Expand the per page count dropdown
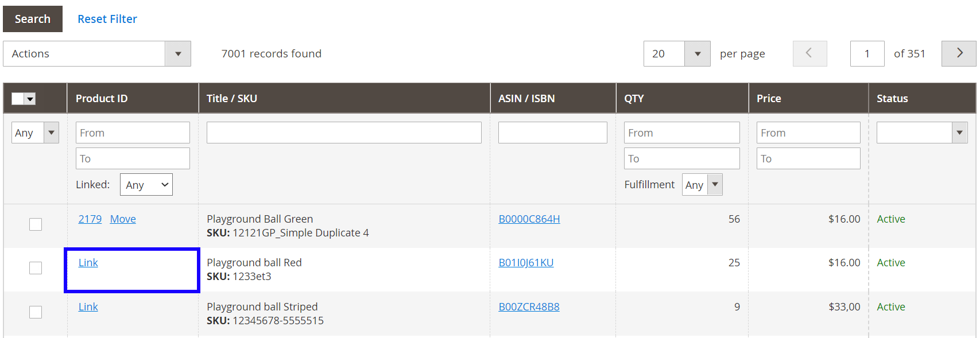This screenshot has width=980, height=338. (697, 53)
